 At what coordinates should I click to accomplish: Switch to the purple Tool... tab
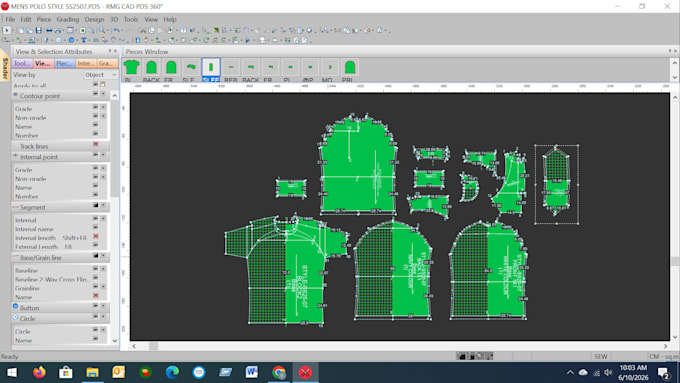tap(22, 63)
